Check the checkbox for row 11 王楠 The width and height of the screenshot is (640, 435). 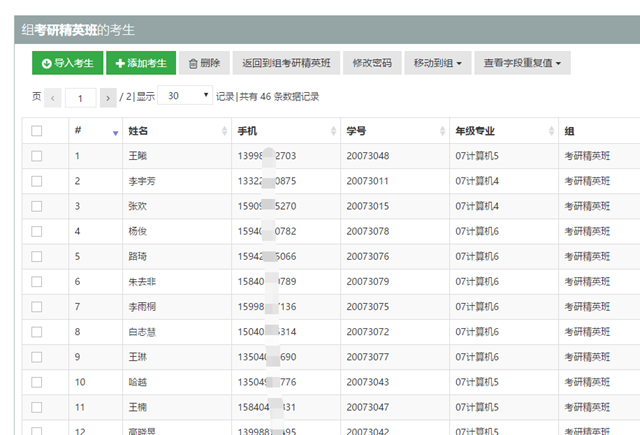(x=37, y=407)
